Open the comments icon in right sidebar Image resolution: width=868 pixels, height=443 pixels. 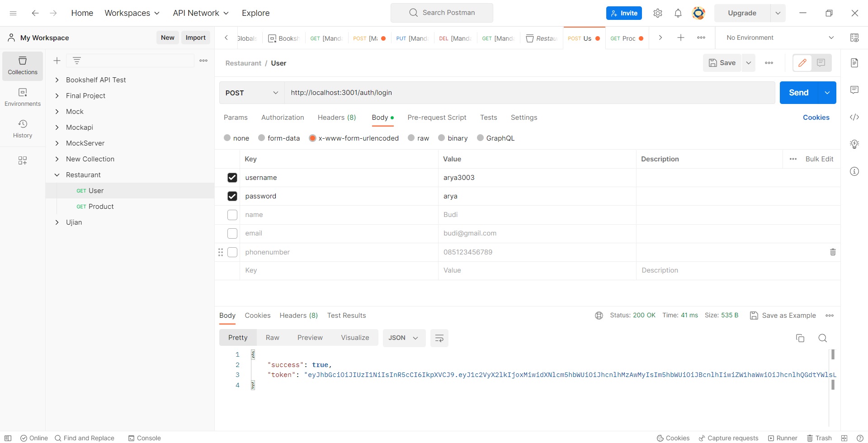(x=854, y=90)
